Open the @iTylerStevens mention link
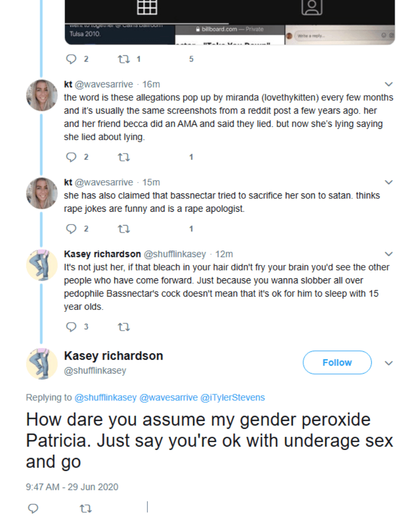The height and width of the screenshot is (530, 420). coord(232,397)
